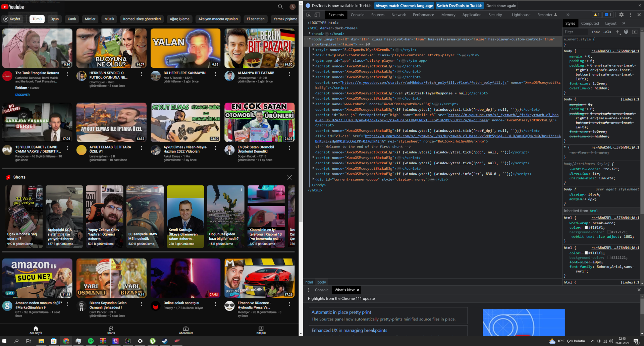644x346 pixels.
Task: Expand the margin shorthand in first body rule
Action: tap(586, 56)
